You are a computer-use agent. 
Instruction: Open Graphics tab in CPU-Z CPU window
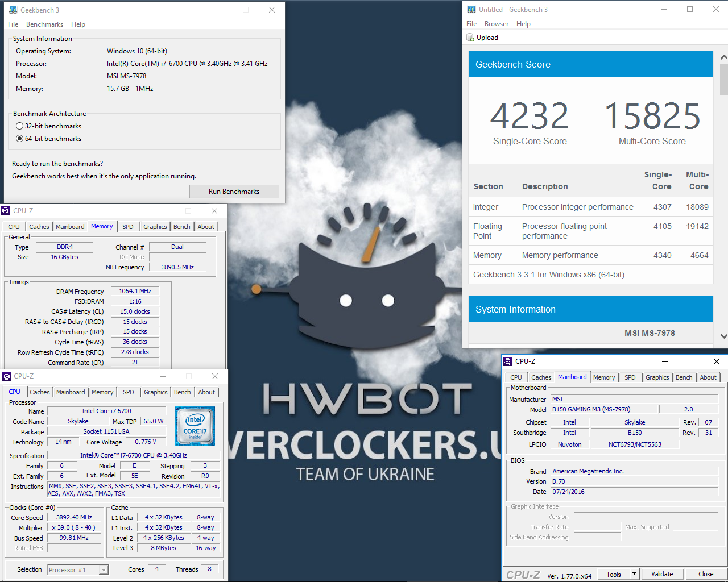point(156,392)
